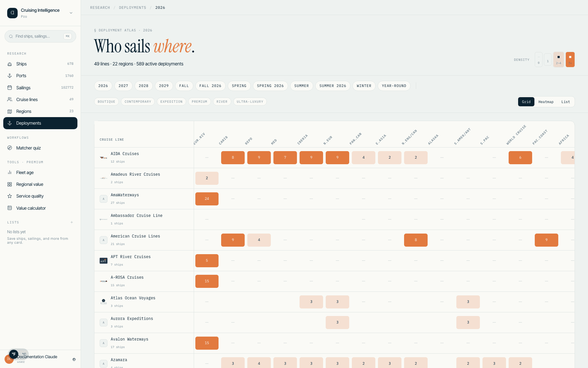This screenshot has height=368, width=588.
Task: Click the Fleet age bar chart icon
Action: click(10, 172)
